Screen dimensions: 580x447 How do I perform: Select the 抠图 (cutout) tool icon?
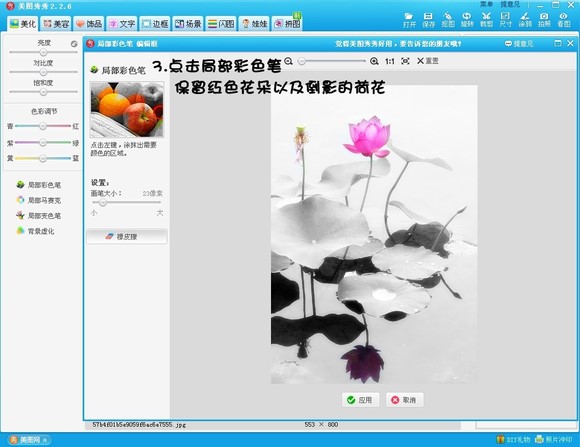pyautogui.click(x=448, y=16)
